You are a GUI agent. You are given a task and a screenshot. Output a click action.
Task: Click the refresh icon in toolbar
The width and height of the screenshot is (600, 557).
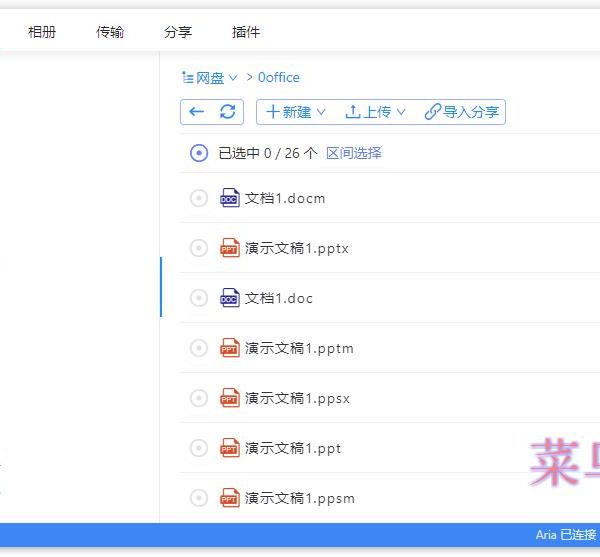pos(227,112)
